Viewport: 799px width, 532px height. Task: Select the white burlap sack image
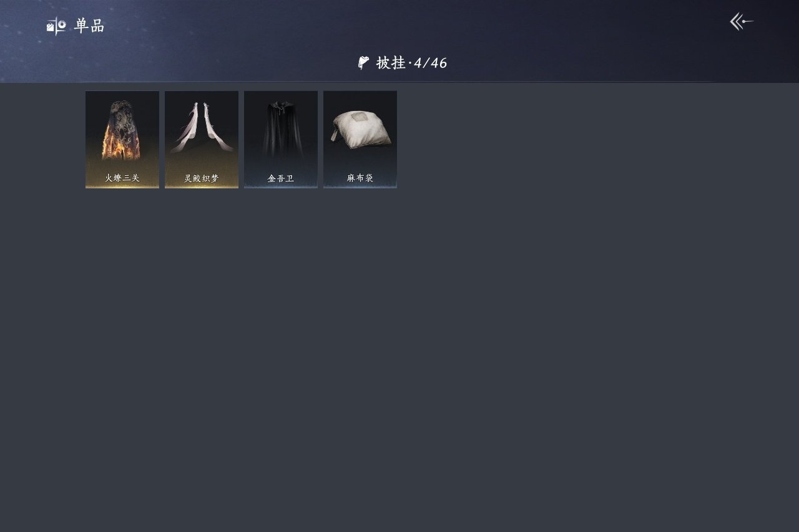point(361,130)
